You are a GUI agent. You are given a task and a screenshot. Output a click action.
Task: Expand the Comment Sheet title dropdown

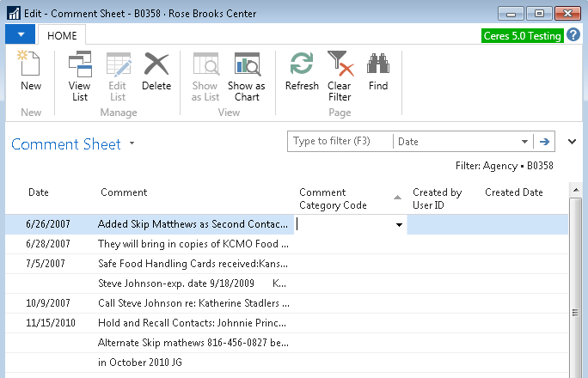pos(132,144)
